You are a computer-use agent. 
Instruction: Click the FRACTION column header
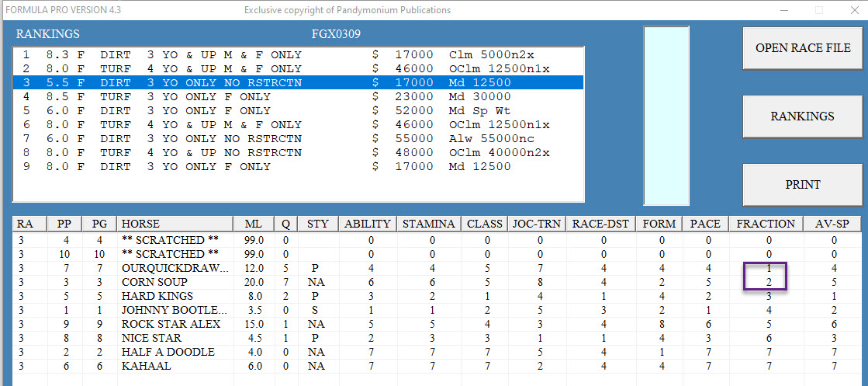tap(766, 224)
